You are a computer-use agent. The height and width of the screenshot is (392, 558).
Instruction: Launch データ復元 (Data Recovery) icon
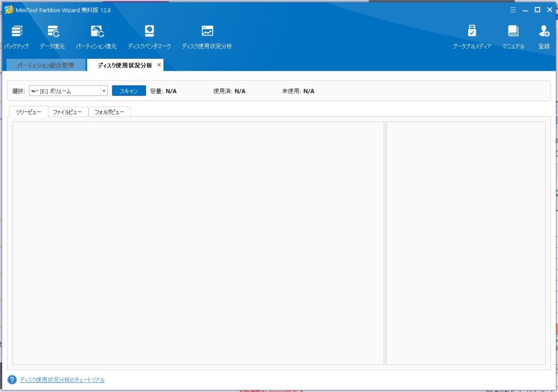pos(52,32)
